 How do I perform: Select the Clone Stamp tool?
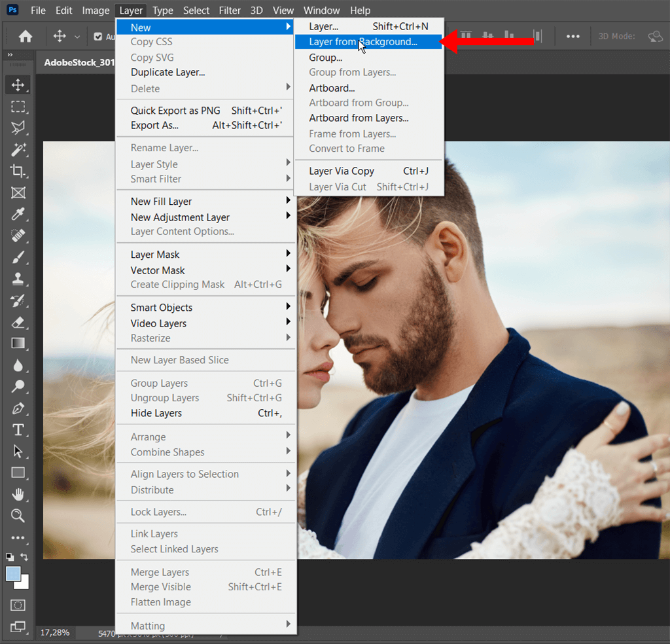pyautogui.click(x=18, y=279)
